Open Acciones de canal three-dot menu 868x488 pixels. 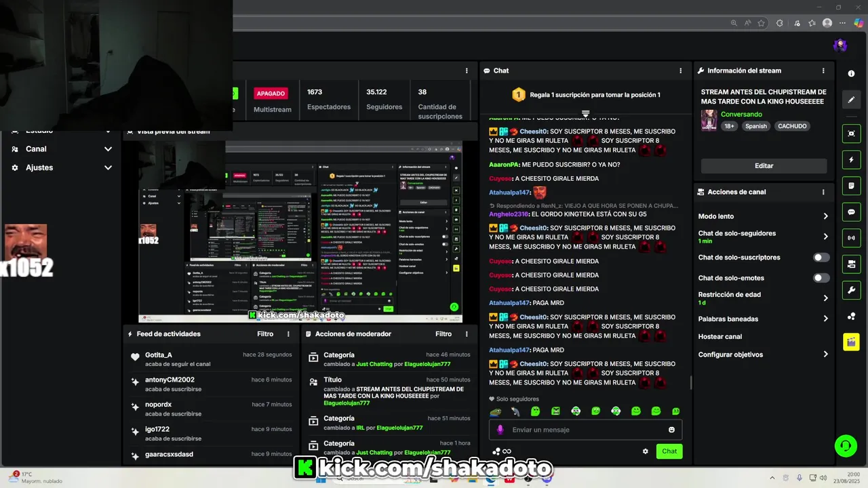(823, 192)
